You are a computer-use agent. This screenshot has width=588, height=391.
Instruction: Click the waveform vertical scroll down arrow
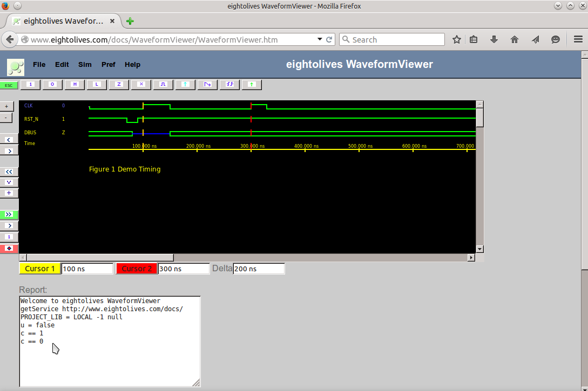479,249
